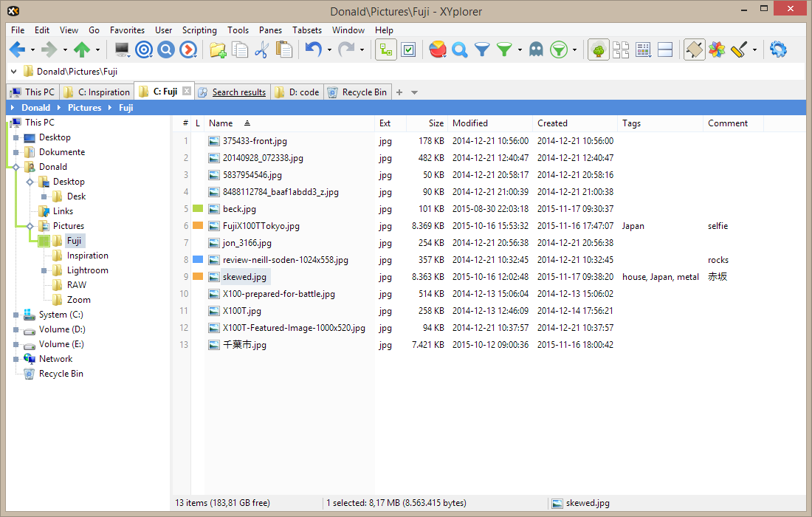Select the file X100T.jpg

click(241, 311)
